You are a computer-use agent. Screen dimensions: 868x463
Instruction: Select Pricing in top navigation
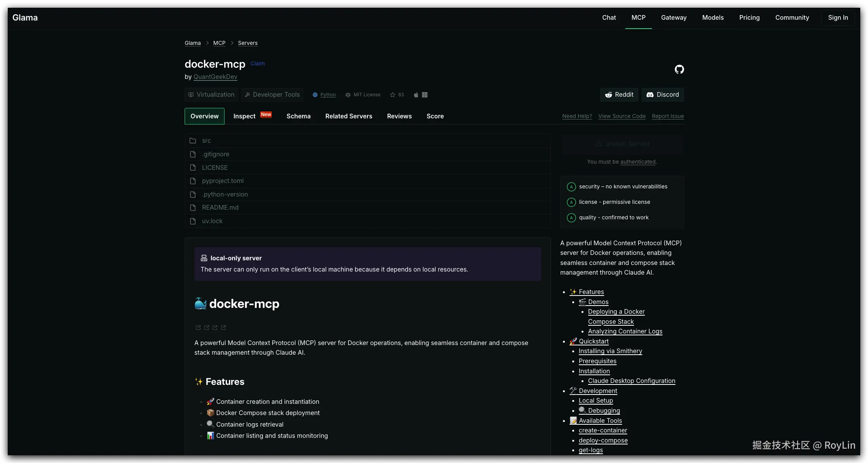[749, 18]
